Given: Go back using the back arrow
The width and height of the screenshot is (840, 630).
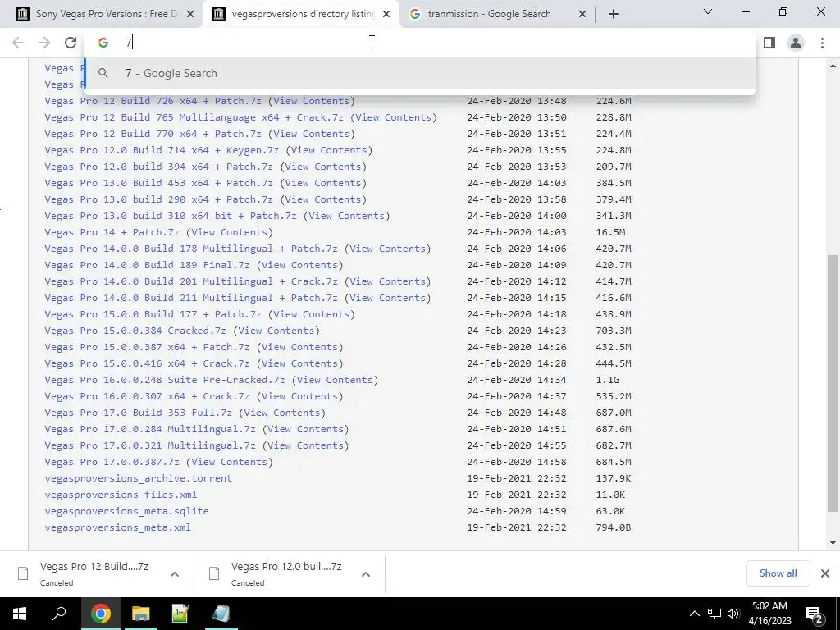Looking at the screenshot, I should (x=18, y=43).
